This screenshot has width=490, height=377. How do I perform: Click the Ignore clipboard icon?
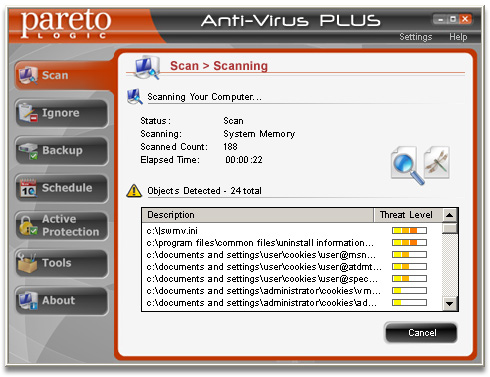pyautogui.click(x=28, y=113)
